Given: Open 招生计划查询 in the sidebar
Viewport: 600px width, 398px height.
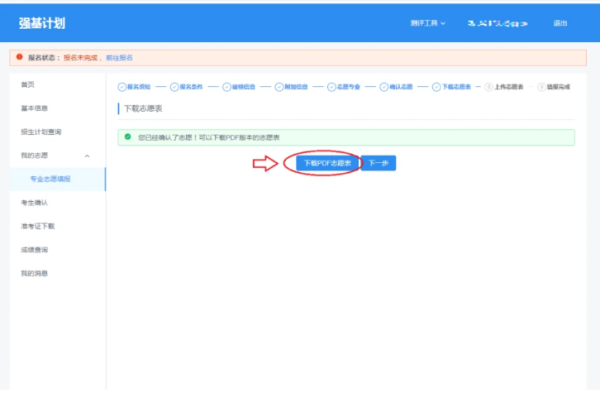Looking at the screenshot, I should tap(41, 132).
